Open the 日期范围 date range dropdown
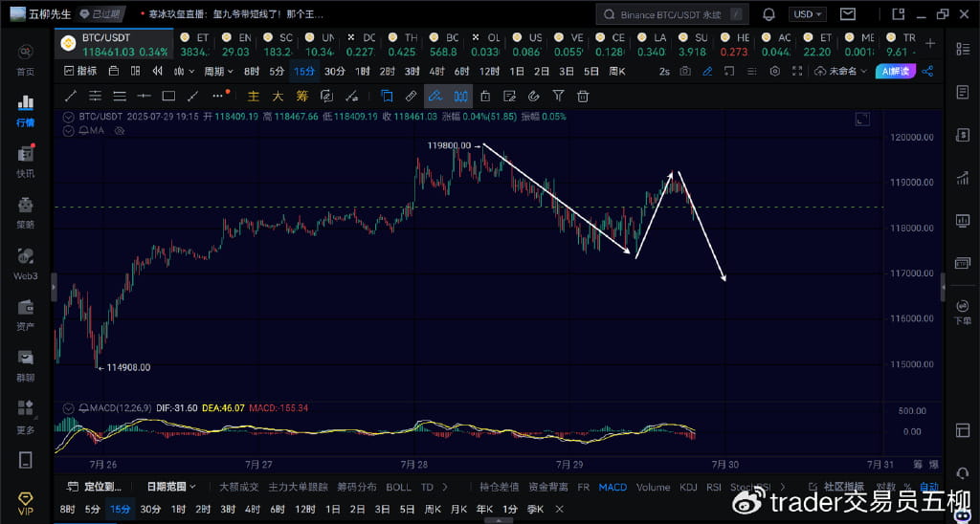 (x=171, y=487)
